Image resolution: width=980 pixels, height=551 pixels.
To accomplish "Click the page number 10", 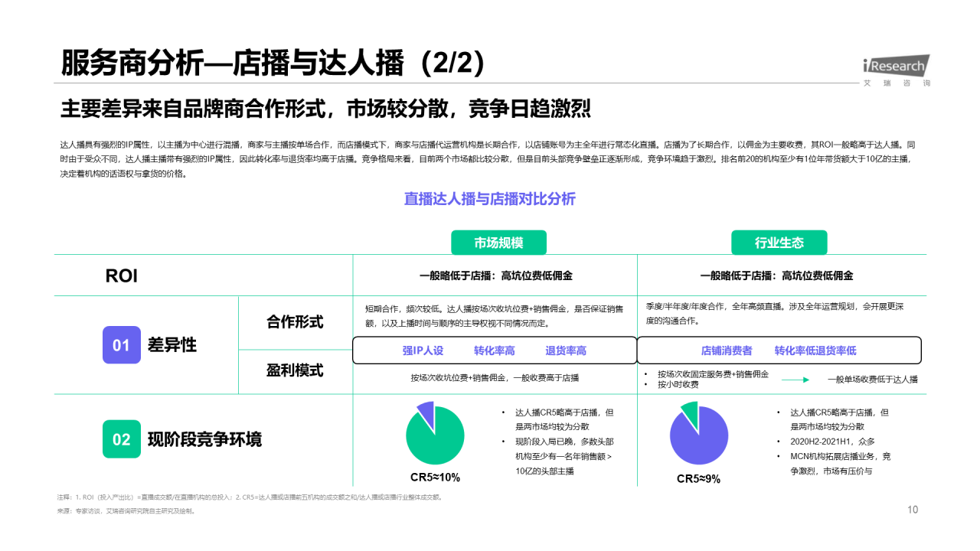I will point(913,510).
